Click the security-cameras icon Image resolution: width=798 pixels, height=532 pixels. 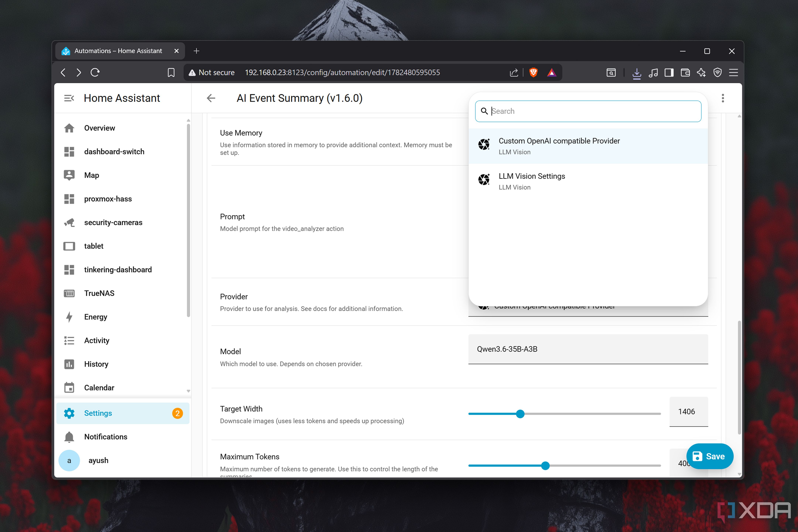(x=69, y=223)
